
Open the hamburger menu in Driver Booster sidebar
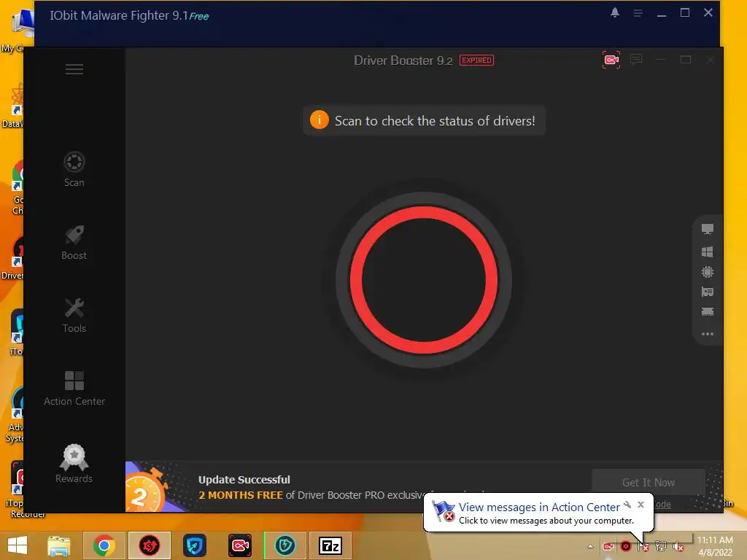point(74,69)
